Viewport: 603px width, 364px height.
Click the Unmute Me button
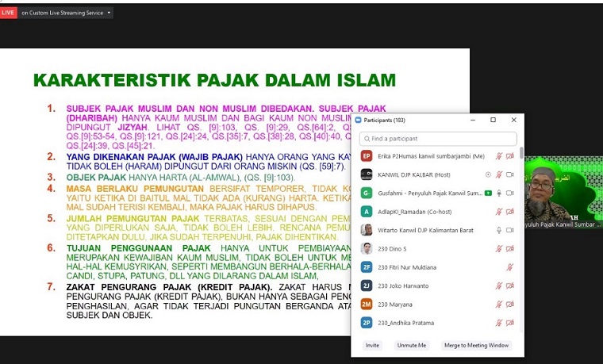(x=412, y=346)
